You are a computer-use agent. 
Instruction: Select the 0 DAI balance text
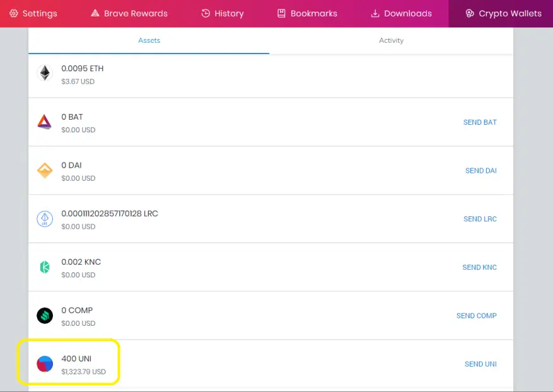pos(71,165)
